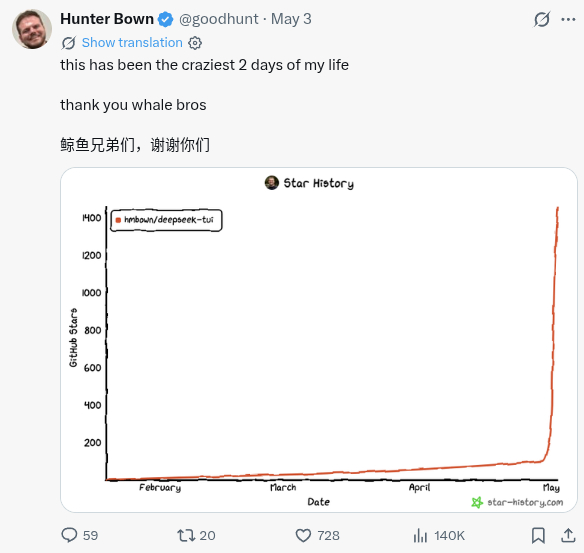
Task: View the 140K analytics icon
Action: [420, 535]
